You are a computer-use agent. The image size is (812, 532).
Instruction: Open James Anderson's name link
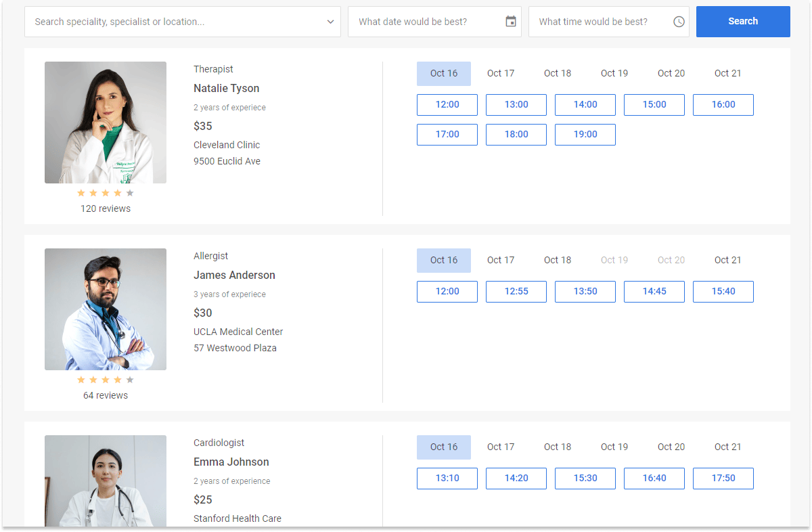click(x=234, y=275)
